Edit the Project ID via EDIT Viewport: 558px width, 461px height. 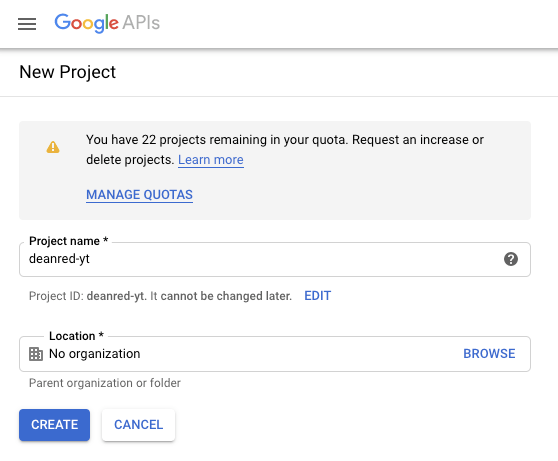coord(317,296)
